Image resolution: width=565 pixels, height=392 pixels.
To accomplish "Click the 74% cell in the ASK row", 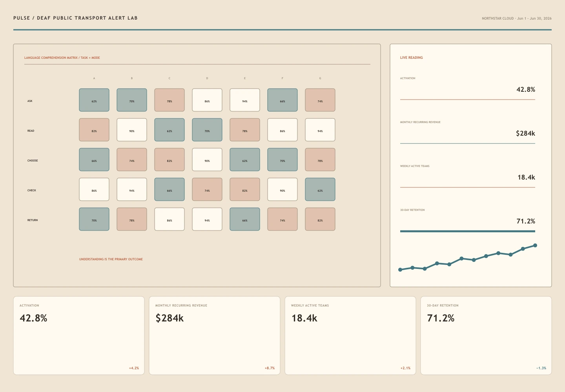I will (320, 100).
